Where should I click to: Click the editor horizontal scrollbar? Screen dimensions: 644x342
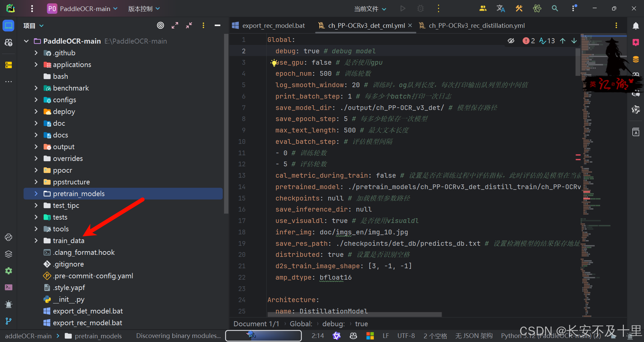pyautogui.click(x=354, y=315)
